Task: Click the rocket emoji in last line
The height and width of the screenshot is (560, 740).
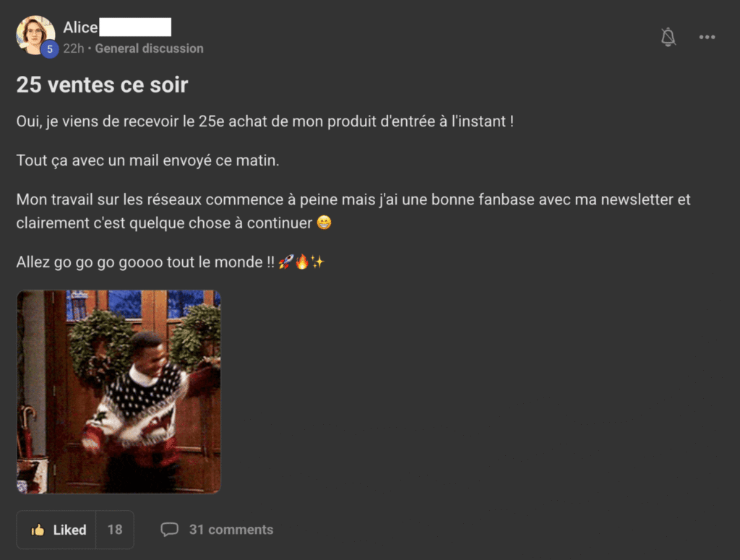Action: click(x=286, y=262)
